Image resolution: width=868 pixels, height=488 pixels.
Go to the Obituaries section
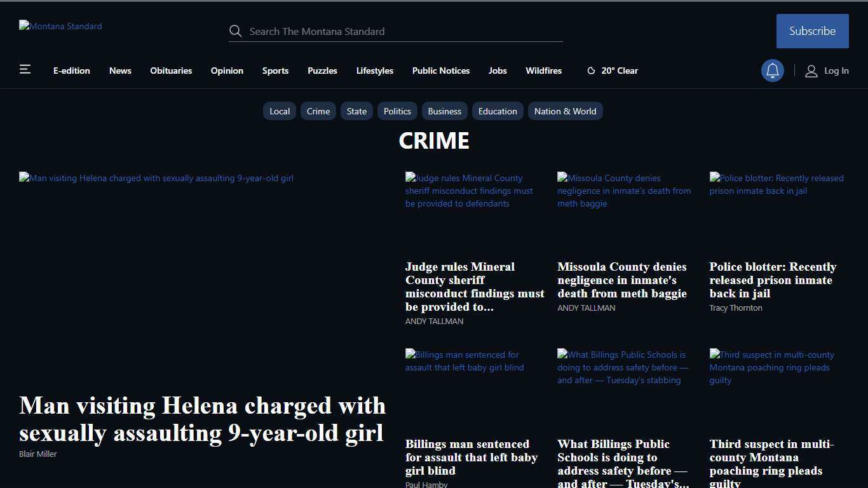coord(171,71)
